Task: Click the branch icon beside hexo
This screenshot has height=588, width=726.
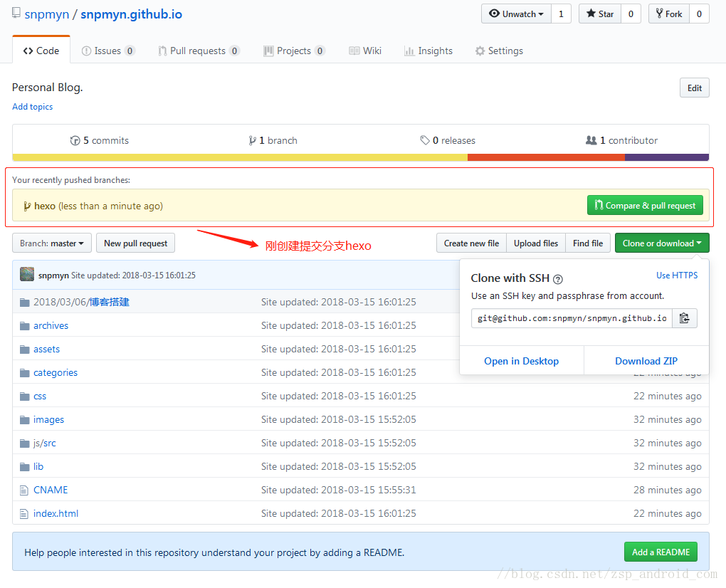Action: tap(28, 206)
